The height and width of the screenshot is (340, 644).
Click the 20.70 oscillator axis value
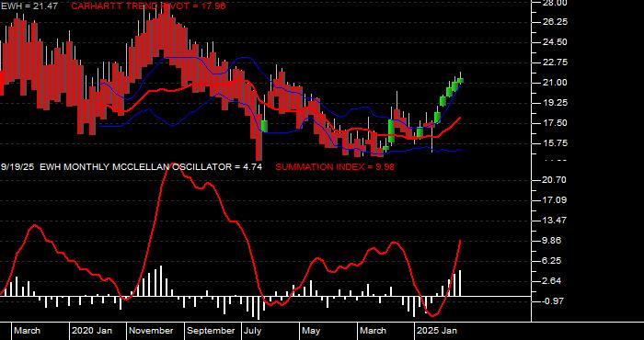tap(556, 179)
